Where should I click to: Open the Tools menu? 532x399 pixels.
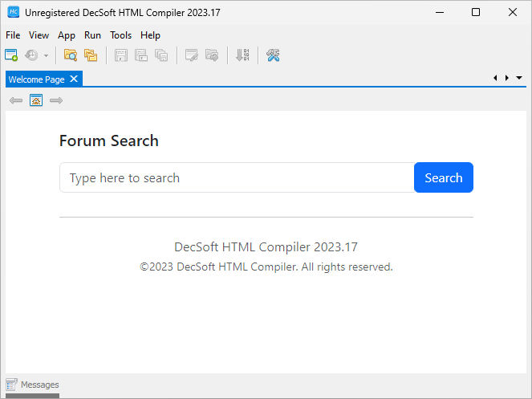pos(121,35)
